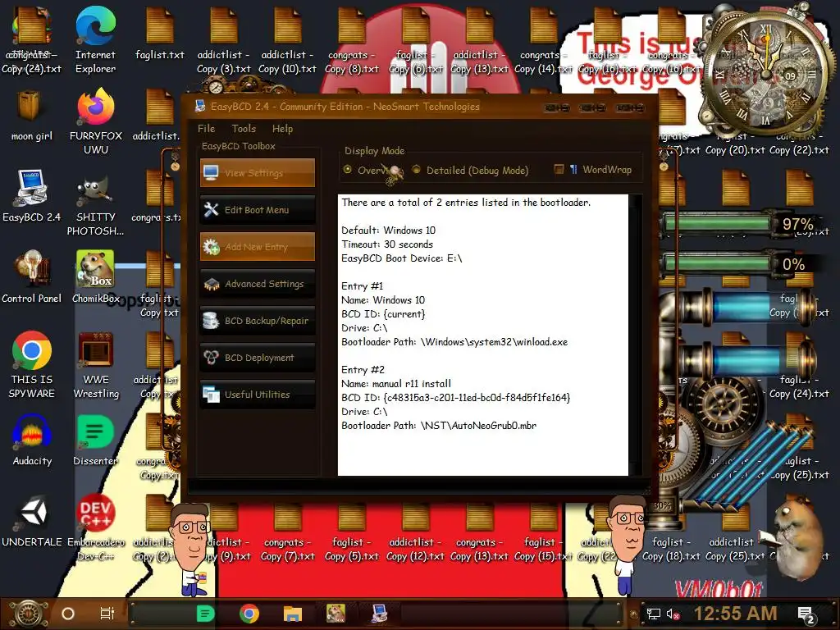The height and width of the screenshot is (630, 840).
Task: Open Dissenter from the taskbar
Action: 205,614
